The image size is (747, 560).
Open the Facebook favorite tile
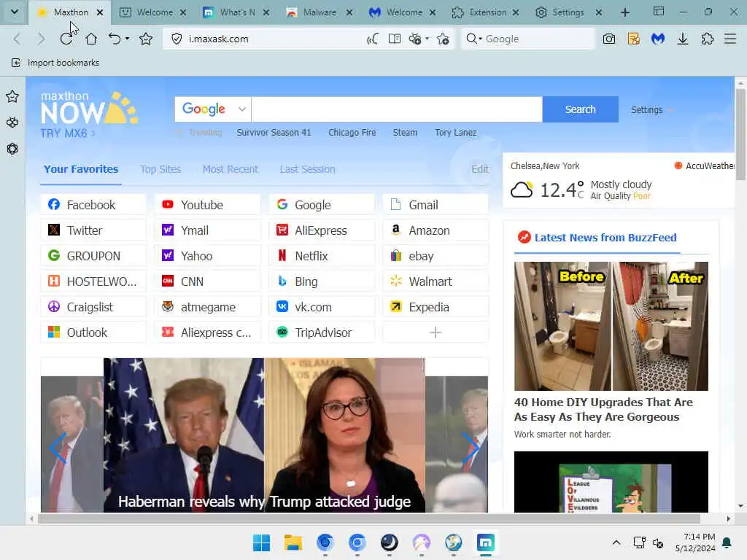(93, 205)
